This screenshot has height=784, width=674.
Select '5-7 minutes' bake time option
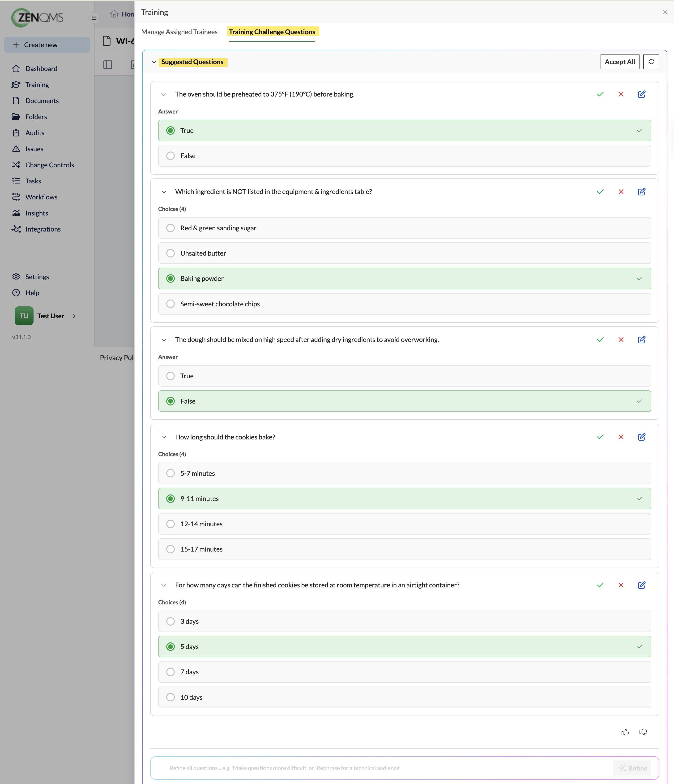point(404,473)
